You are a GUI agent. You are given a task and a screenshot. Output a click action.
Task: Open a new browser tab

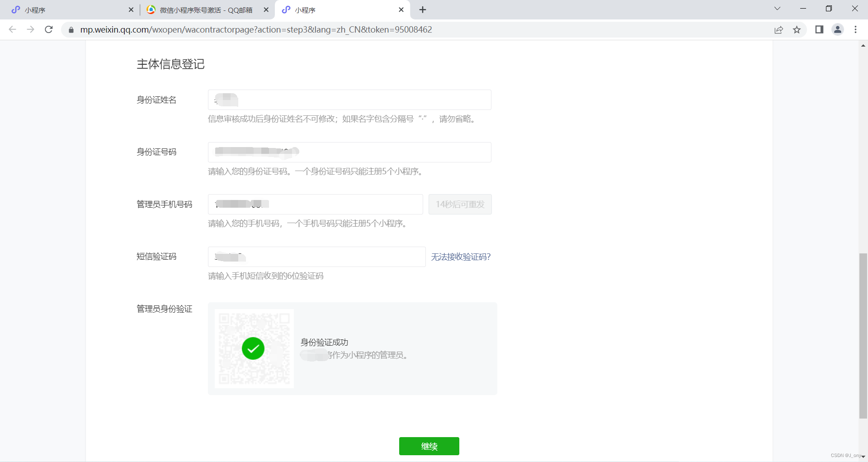point(423,10)
